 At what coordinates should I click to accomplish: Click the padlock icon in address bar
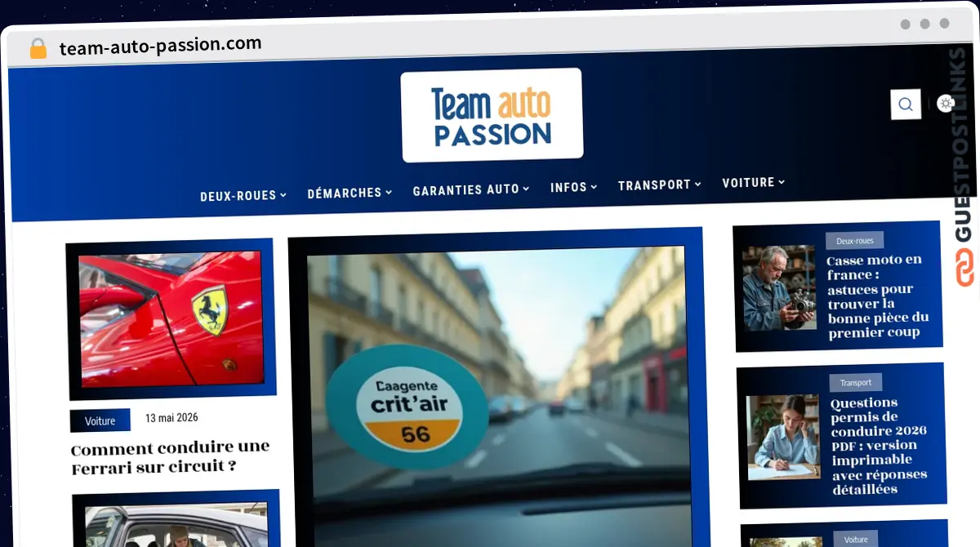[x=38, y=49]
